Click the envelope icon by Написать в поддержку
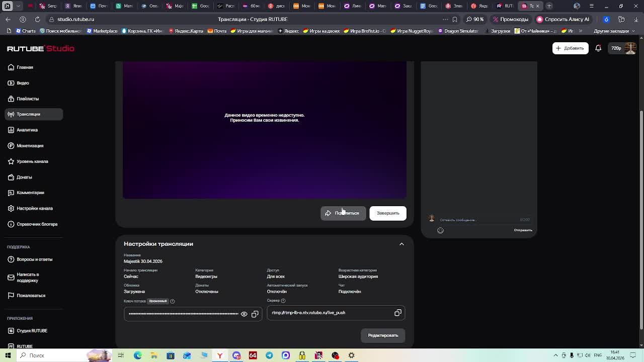Image resolution: width=644 pixels, height=362 pixels. tap(11, 278)
